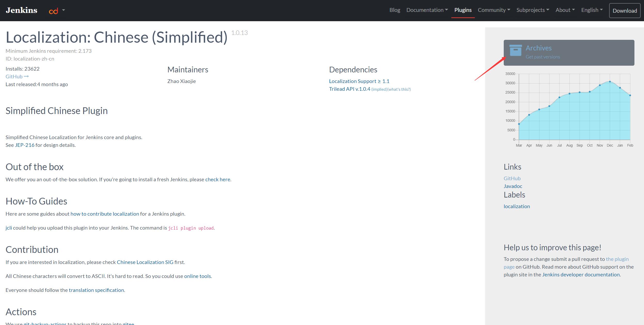Follow the 'check here' link
644x325 pixels.
tap(218, 179)
